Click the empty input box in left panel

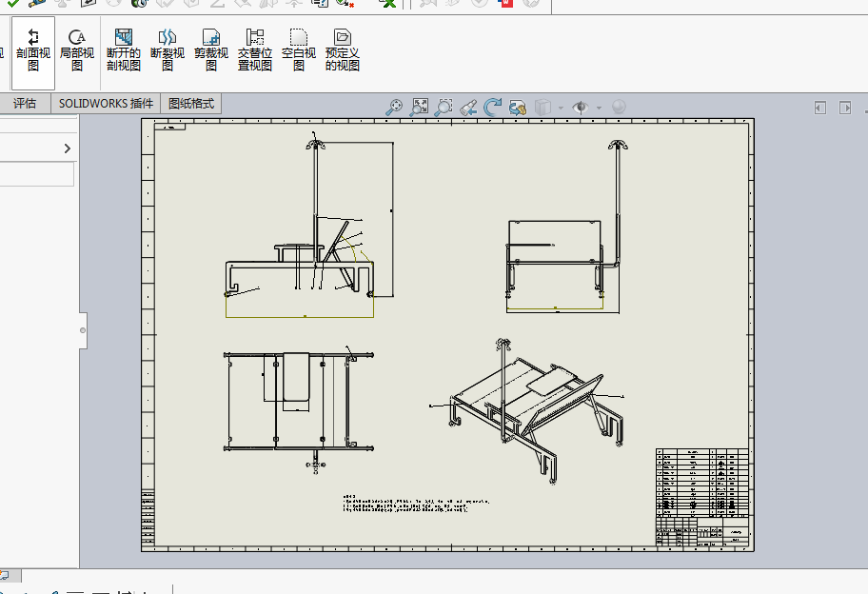click(x=36, y=174)
